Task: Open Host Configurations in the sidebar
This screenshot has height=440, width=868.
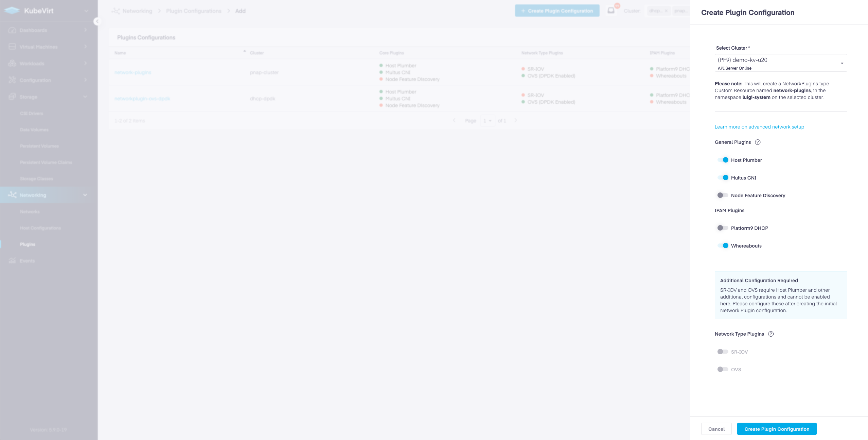Action: [40, 228]
